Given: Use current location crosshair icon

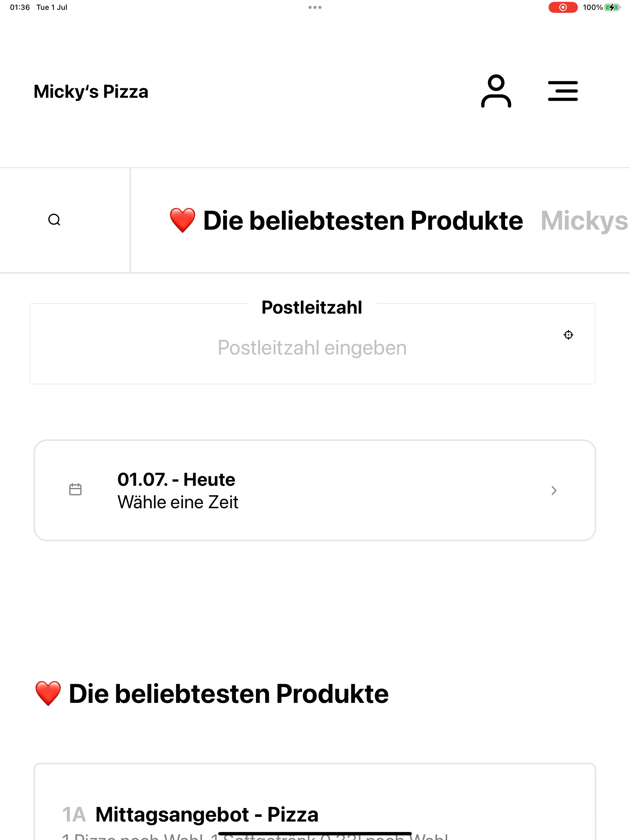Looking at the screenshot, I should (568, 335).
